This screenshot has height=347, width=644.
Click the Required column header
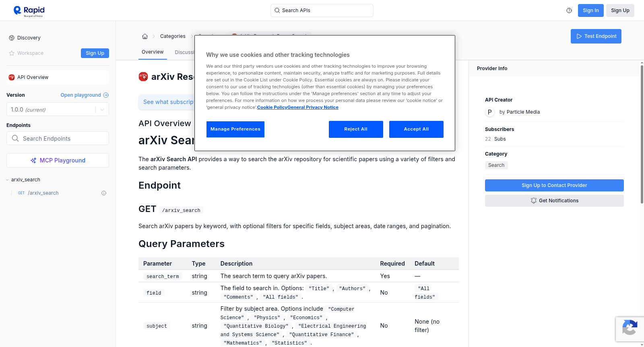tap(392, 264)
